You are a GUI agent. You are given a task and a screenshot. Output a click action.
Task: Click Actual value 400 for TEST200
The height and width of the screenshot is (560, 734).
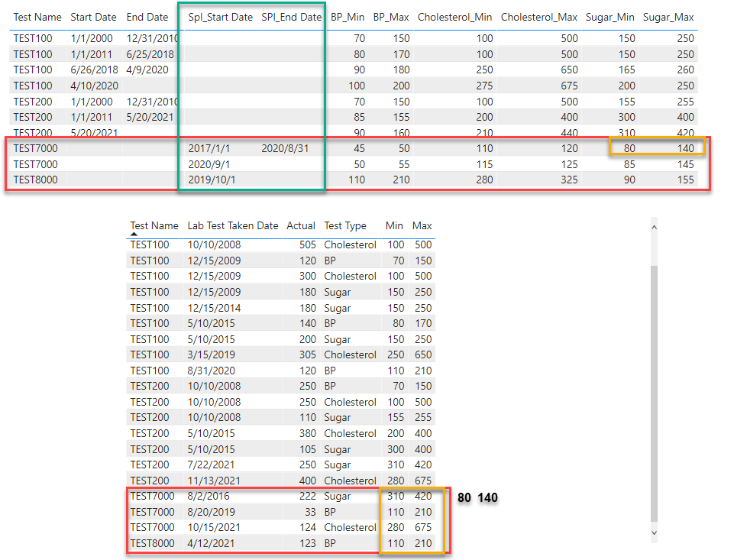(308, 481)
